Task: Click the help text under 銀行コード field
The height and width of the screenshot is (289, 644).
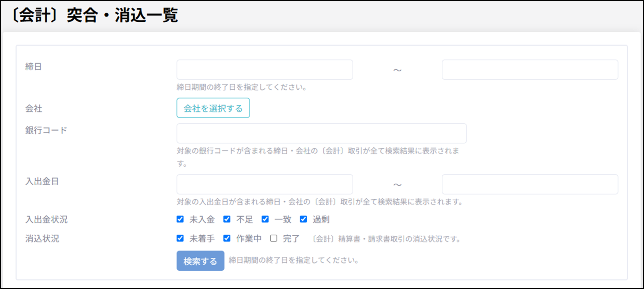Action: 318,151
